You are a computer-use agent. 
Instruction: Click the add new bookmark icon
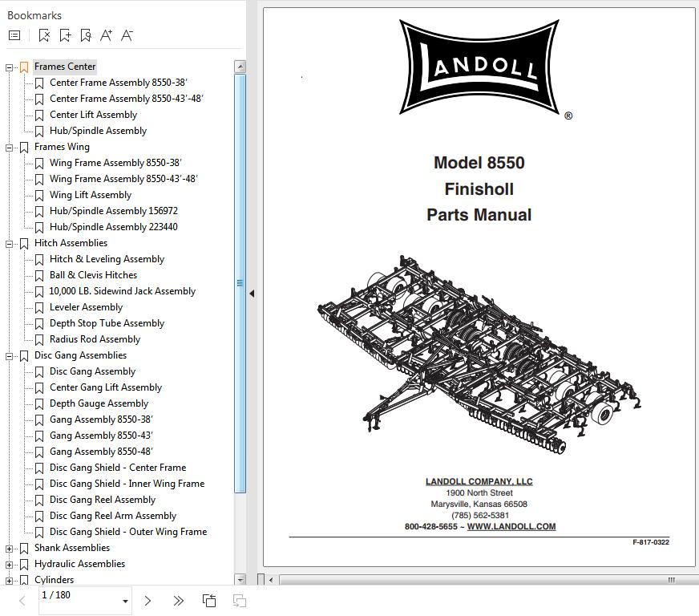[x=65, y=35]
